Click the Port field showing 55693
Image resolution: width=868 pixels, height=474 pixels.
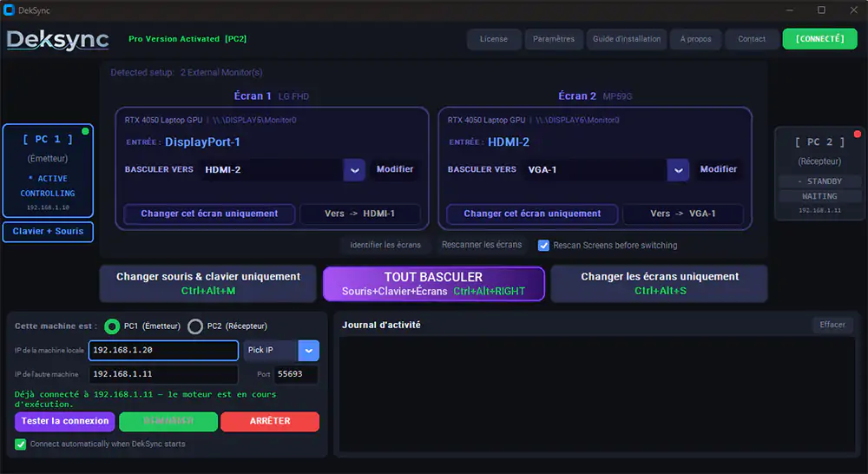tap(296, 374)
